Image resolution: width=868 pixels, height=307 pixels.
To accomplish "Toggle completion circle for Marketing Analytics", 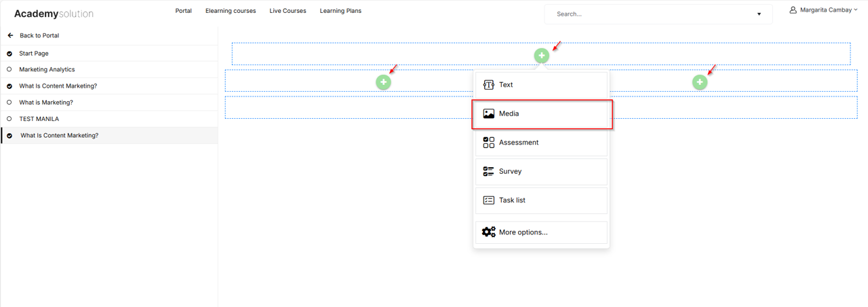I will tap(9, 69).
